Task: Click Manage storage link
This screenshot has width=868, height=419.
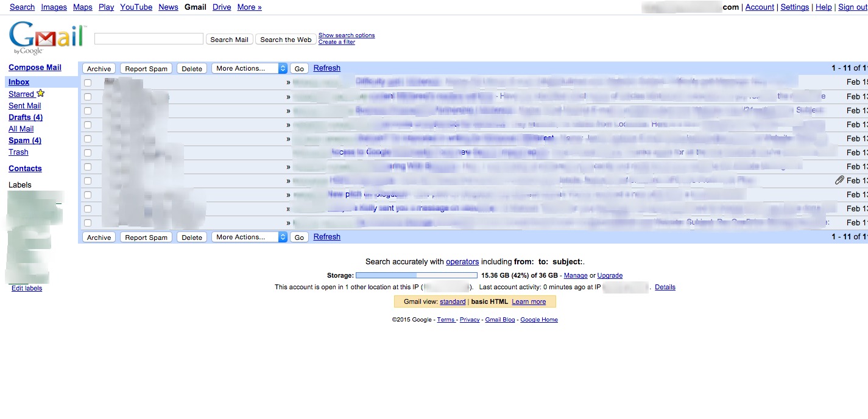Action: click(576, 276)
